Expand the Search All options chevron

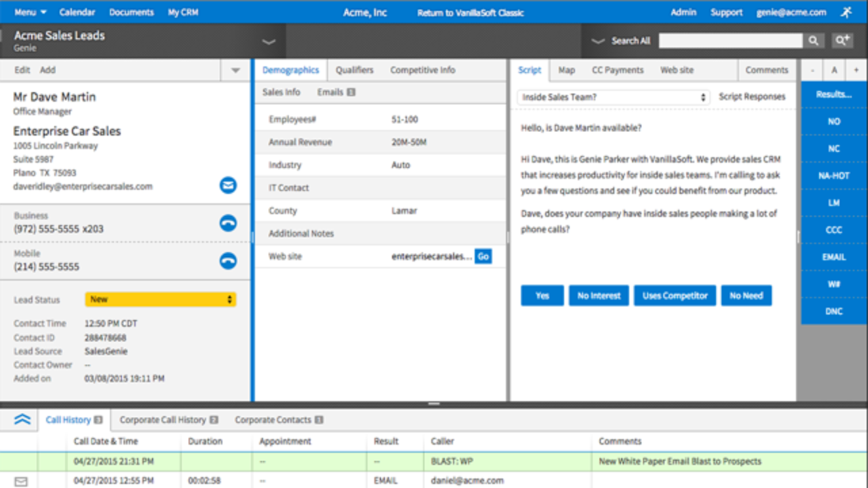[597, 41]
